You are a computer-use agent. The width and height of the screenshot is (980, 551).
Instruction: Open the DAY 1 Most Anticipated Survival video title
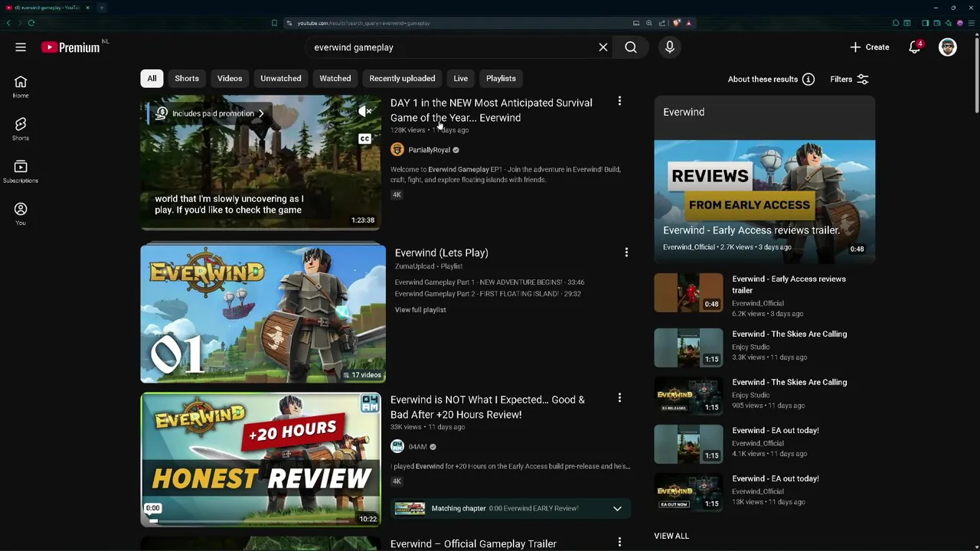491,110
